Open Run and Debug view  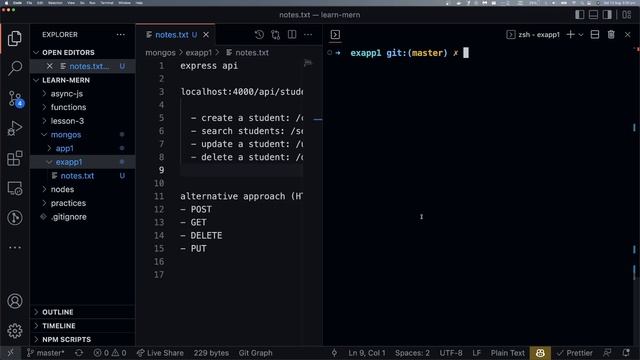click(x=15, y=128)
